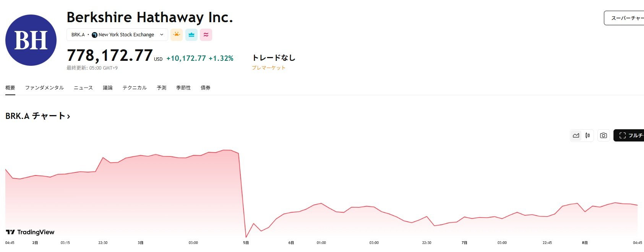Select the area chart style icon
This screenshot has height=252, width=644.
(x=576, y=135)
